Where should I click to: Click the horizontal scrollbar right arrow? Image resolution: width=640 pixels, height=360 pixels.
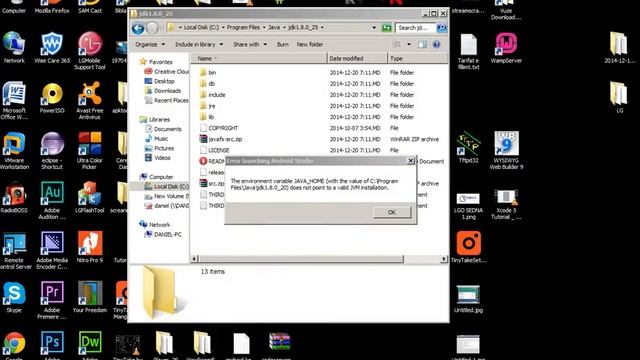(x=444, y=259)
